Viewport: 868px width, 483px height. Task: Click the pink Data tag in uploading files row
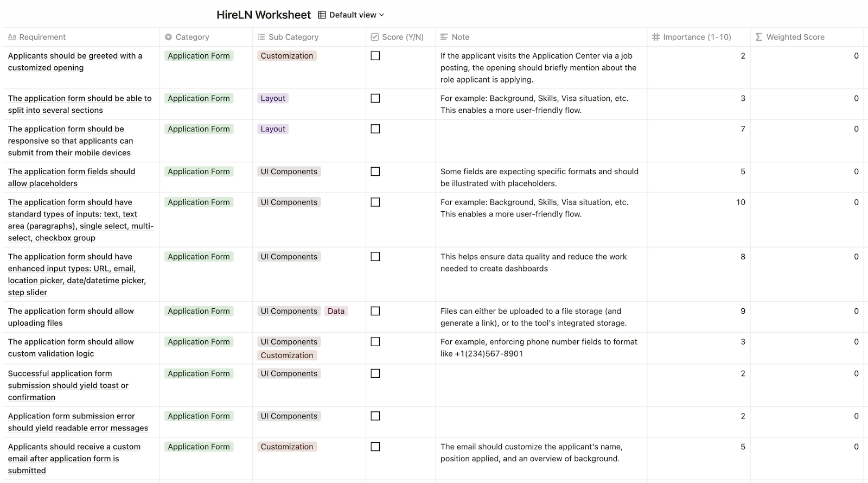[x=336, y=311]
